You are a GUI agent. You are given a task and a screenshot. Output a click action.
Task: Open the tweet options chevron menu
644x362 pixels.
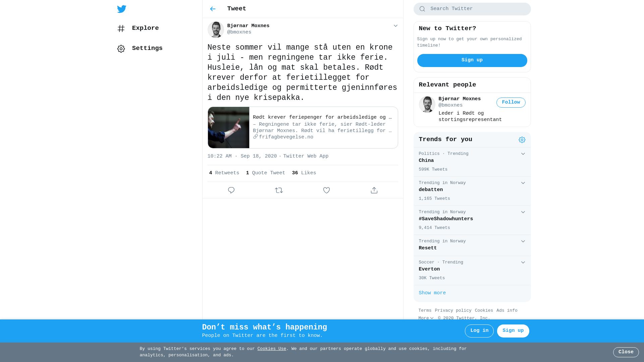click(x=395, y=26)
